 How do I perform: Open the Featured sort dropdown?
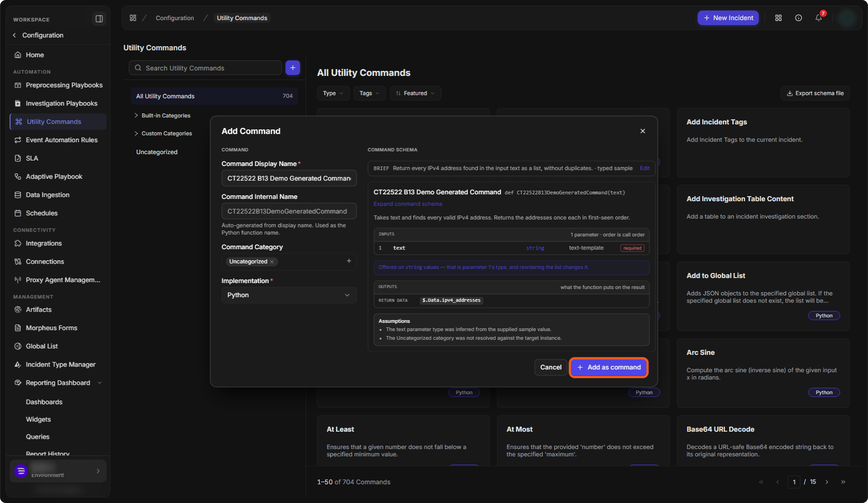pyautogui.click(x=415, y=93)
